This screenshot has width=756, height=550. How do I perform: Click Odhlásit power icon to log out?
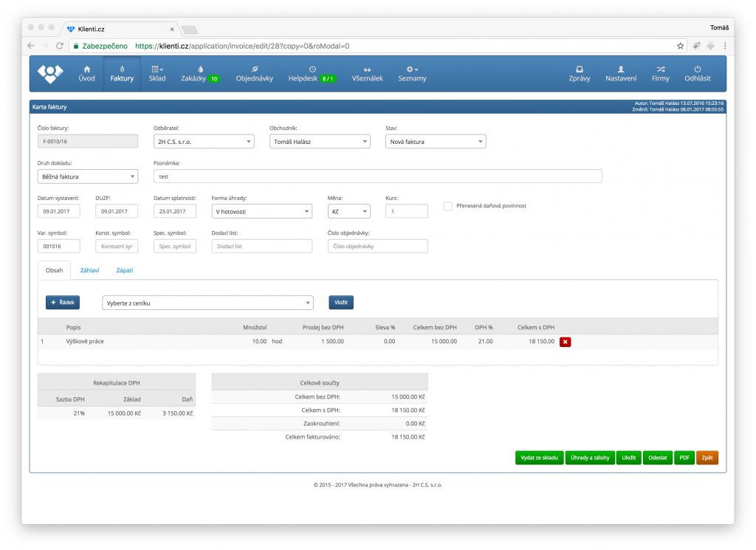pos(698,69)
